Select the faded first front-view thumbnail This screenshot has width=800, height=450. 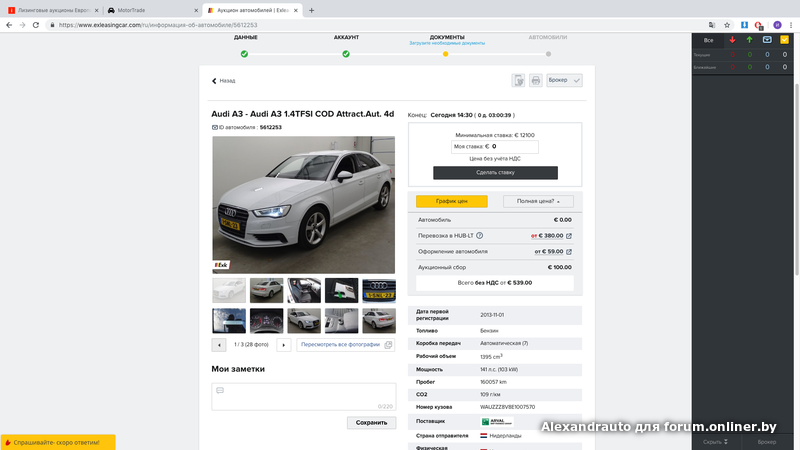click(229, 290)
